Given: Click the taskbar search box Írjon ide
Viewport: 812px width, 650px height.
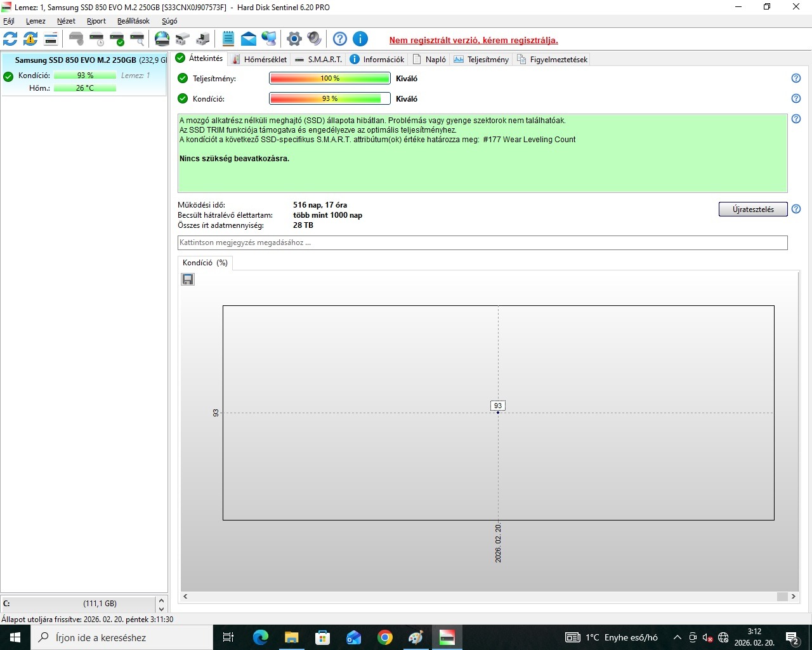Looking at the screenshot, I should point(122,637).
